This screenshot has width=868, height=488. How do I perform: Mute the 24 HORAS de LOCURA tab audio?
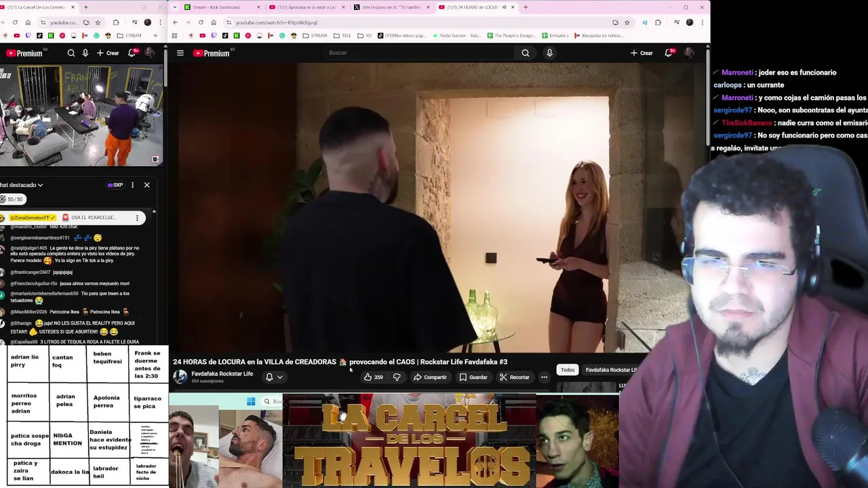tap(504, 7)
